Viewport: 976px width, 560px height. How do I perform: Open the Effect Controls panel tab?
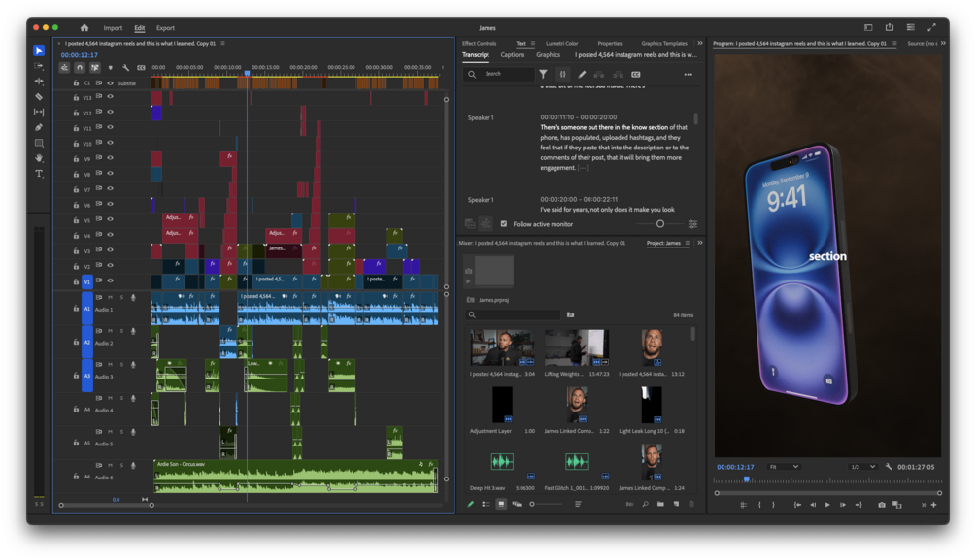tap(480, 44)
